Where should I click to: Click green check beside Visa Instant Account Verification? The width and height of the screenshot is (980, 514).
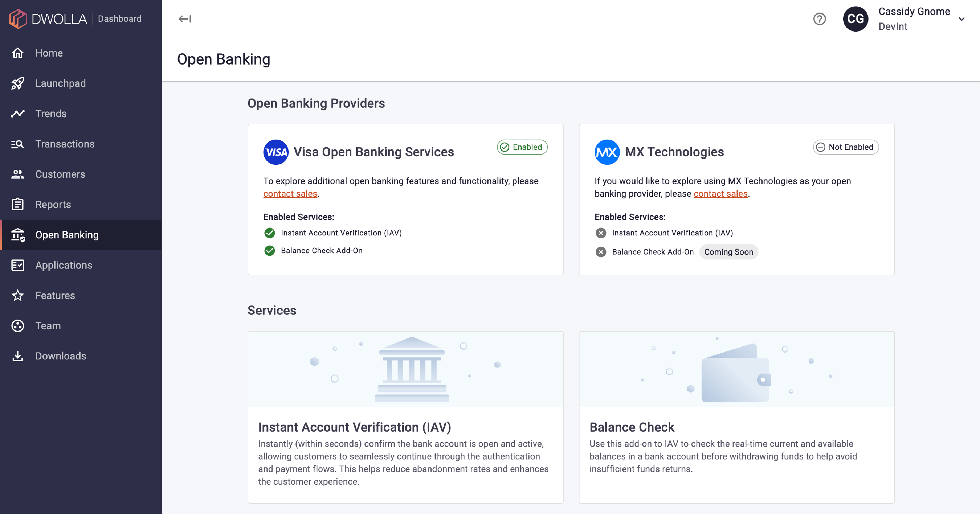click(269, 233)
